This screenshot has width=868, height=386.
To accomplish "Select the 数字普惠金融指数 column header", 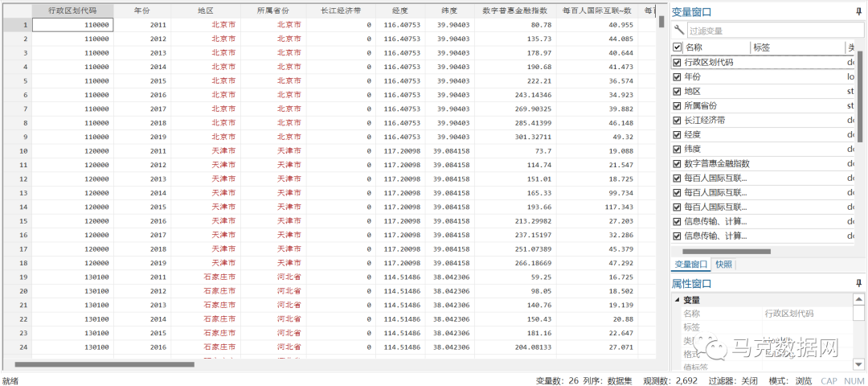I will tap(515, 11).
